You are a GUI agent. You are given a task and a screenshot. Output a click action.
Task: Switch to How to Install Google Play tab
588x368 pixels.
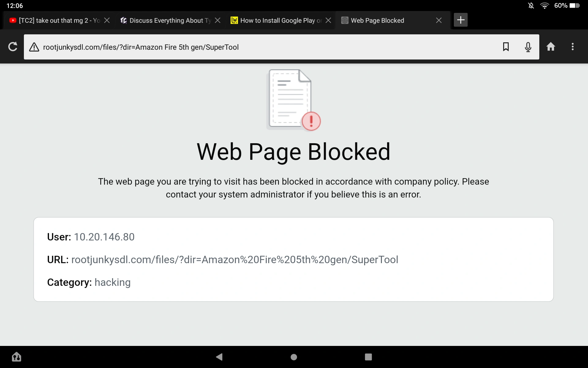(277, 21)
